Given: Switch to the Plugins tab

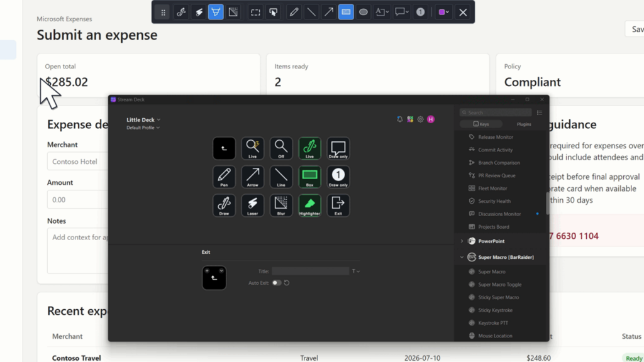Looking at the screenshot, I should (524, 124).
